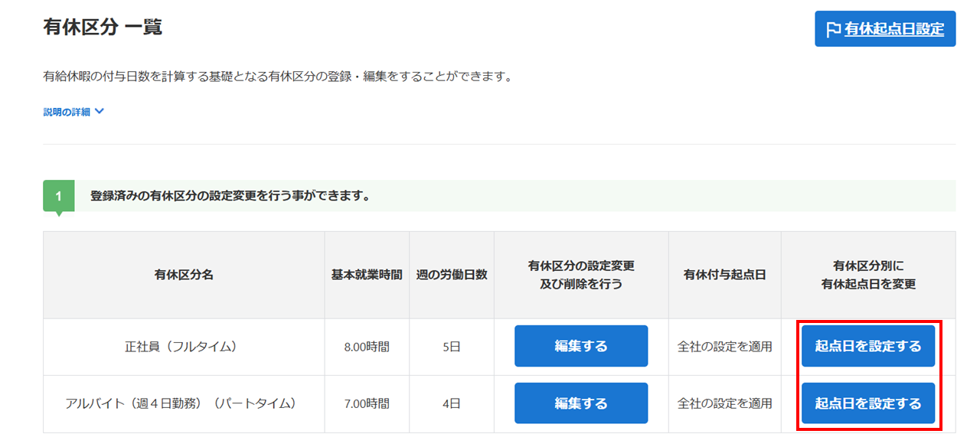The width and height of the screenshot is (980, 447).
Task: Click 起点日を設定する for アルバイト row
Action: click(868, 403)
